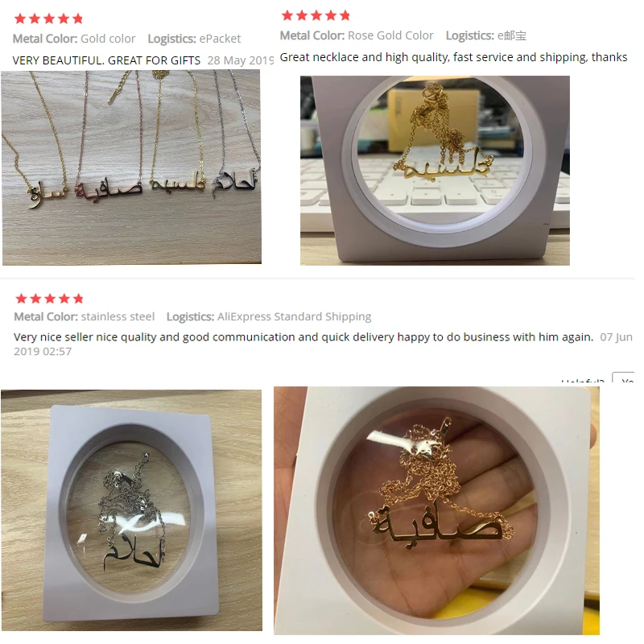644x644 pixels.
Task: Click the 28 May 2019 review date
Action: (240, 60)
